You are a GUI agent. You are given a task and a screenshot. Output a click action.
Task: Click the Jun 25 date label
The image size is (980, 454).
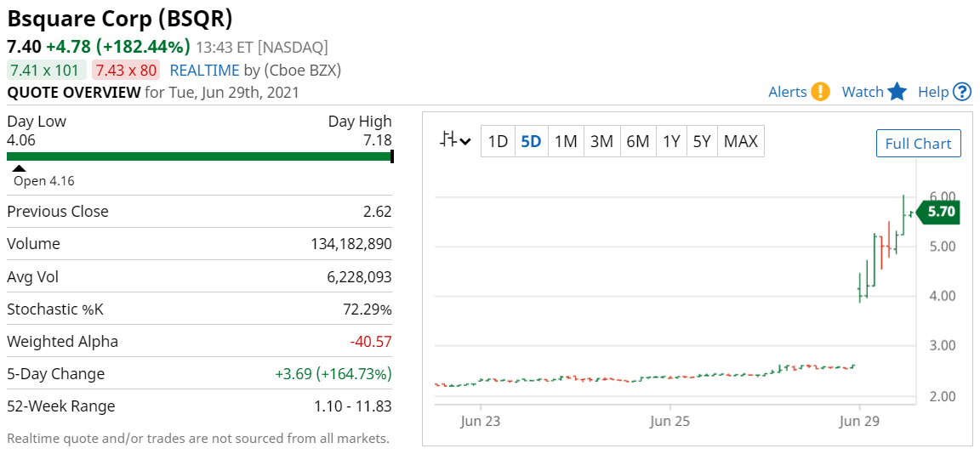point(669,422)
